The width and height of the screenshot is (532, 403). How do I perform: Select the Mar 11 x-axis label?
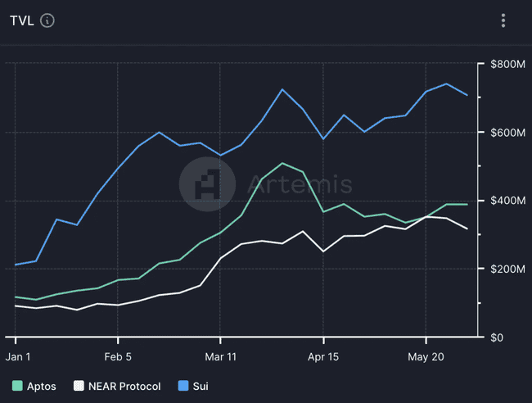point(220,355)
